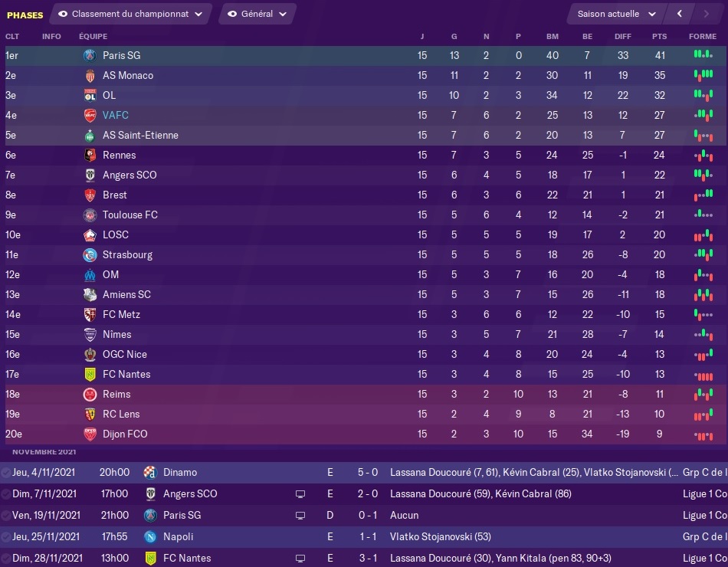728x567 pixels.
Task: Open the VAFC team link
Action: tap(116, 115)
